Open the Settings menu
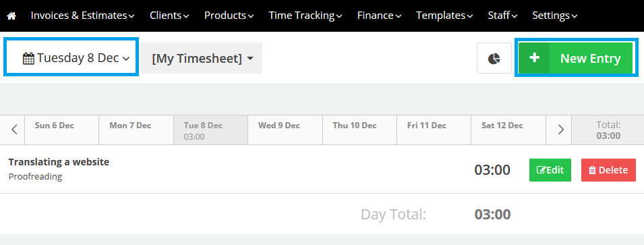 point(555,16)
